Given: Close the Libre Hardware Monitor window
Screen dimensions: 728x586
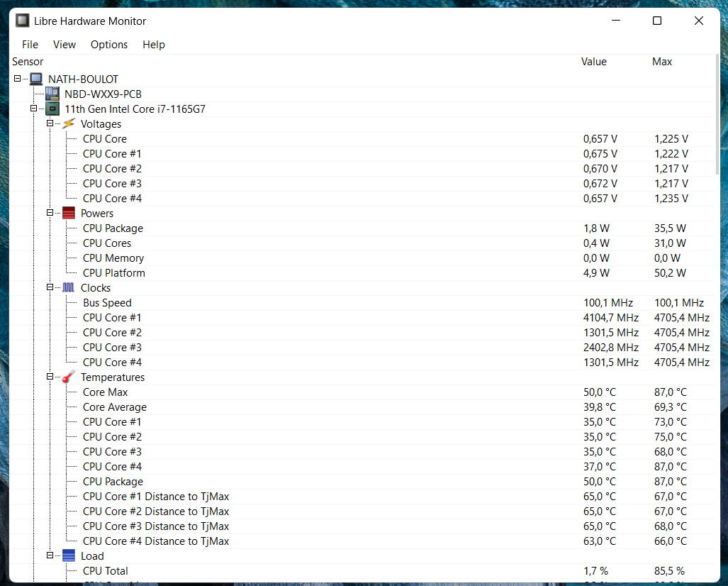Looking at the screenshot, I should [699, 21].
